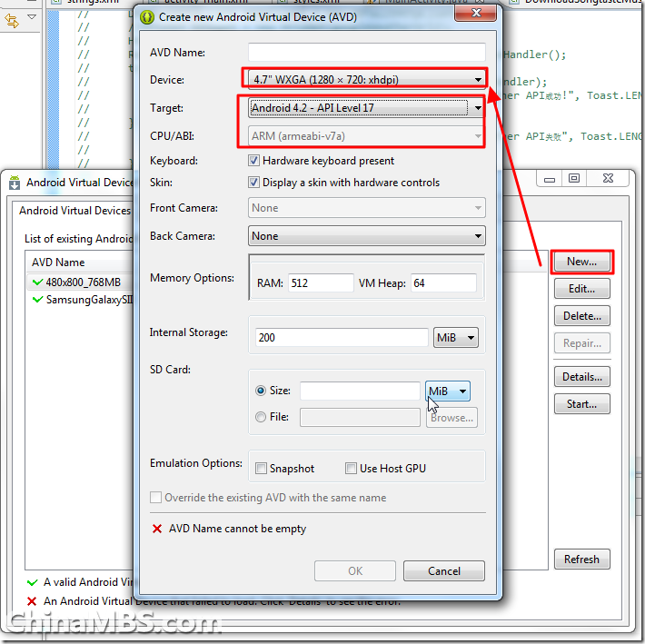The width and height of the screenshot is (645, 644).
Task: Select the 480x800_768MB AVD row
Action: click(x=81, y=282)
